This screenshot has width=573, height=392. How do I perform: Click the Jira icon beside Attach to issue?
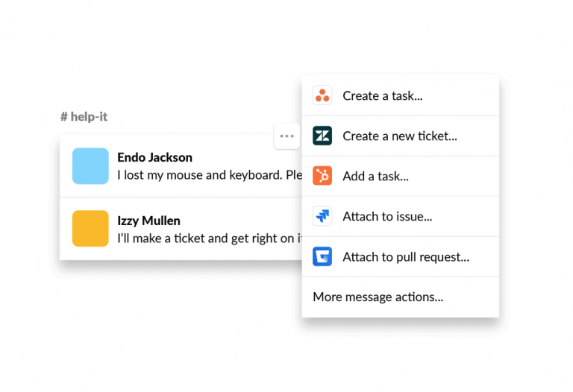pos(322,217)
